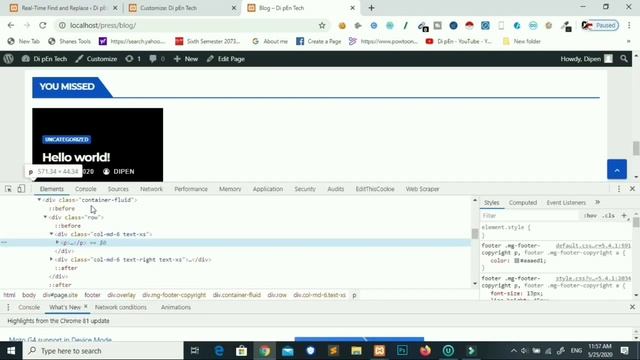Click the Windows taskbar search box
This screenshot has height=360, width=640.
[104, 351]
